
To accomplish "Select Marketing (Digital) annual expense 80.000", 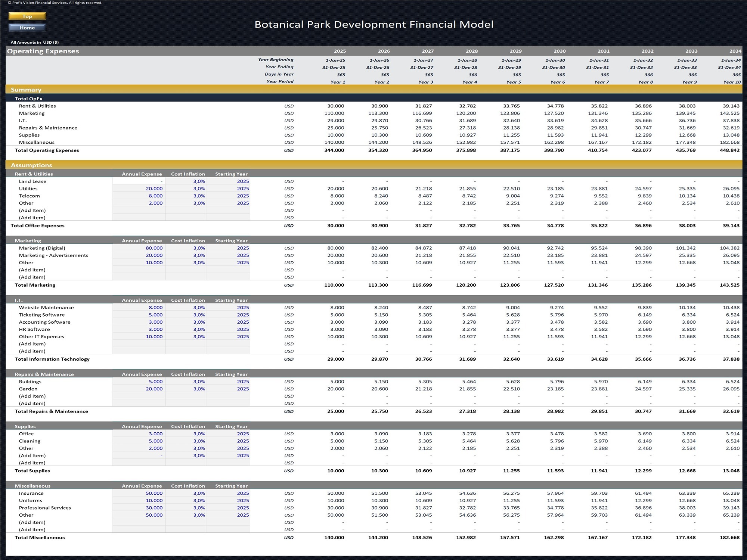I will 139,248.
